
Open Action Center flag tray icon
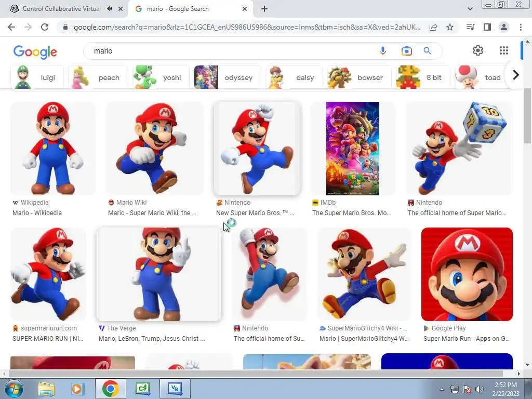467,389
